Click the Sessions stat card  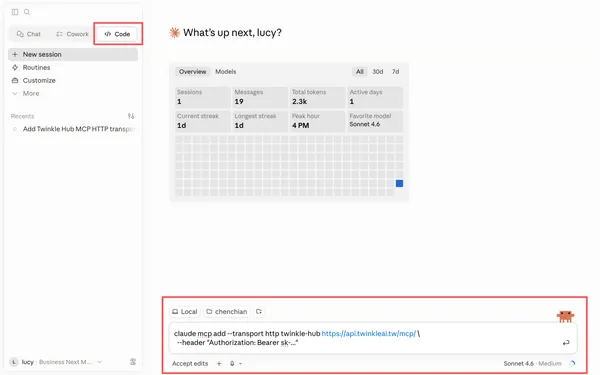(202, 97)
